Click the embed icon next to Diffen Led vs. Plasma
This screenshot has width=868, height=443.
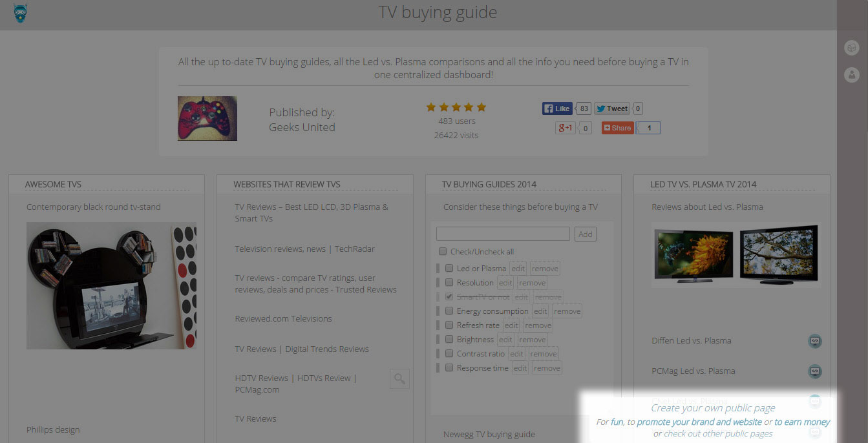click(815, 341)
